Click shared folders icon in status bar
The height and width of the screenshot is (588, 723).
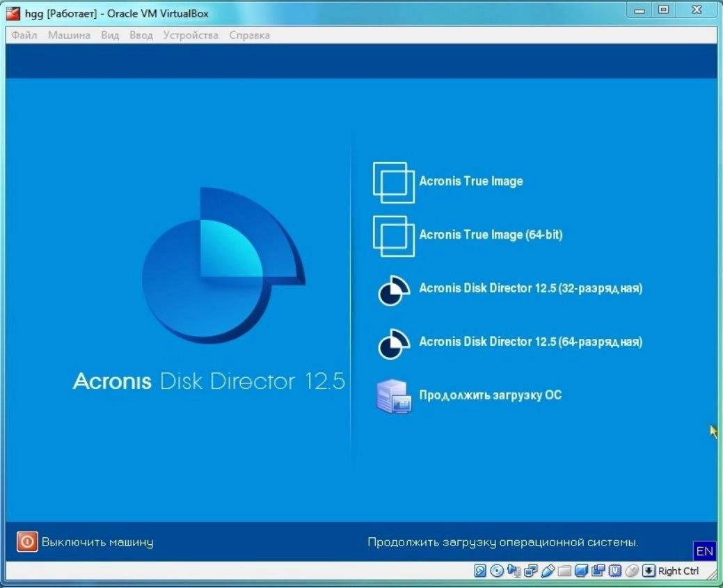564,571
